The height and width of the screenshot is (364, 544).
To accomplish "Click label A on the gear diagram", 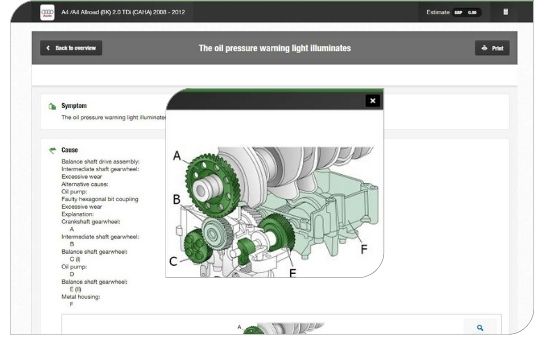I will tap(177, 155).
